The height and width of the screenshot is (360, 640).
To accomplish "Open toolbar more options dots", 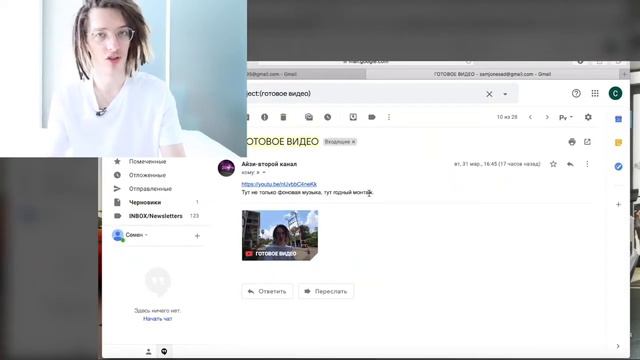I will point(389,117).
